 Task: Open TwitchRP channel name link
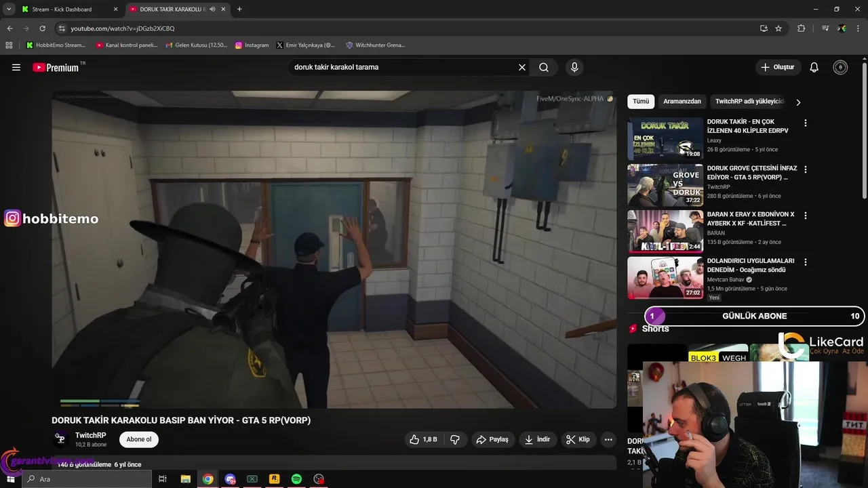[x=90, y=435]
